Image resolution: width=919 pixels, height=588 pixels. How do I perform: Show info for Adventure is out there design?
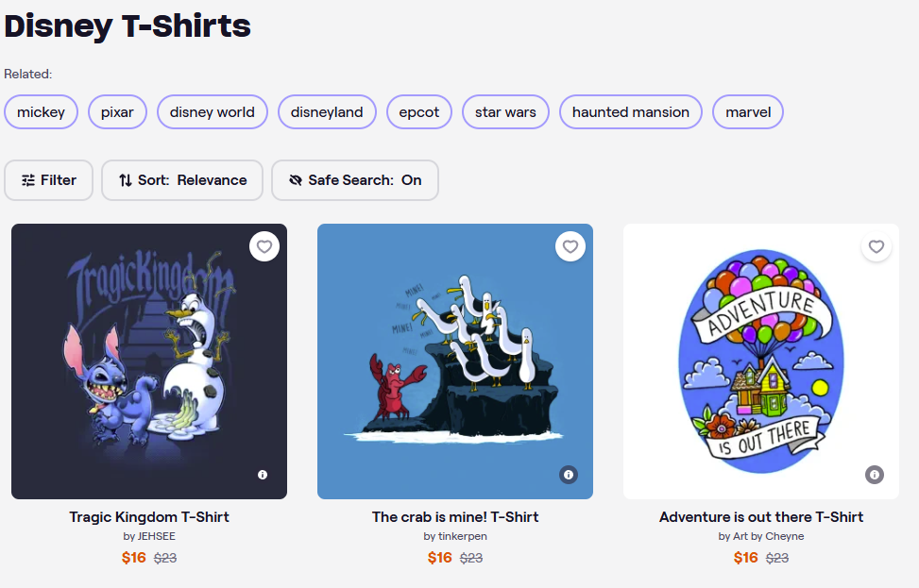click(x=875, y=475)
